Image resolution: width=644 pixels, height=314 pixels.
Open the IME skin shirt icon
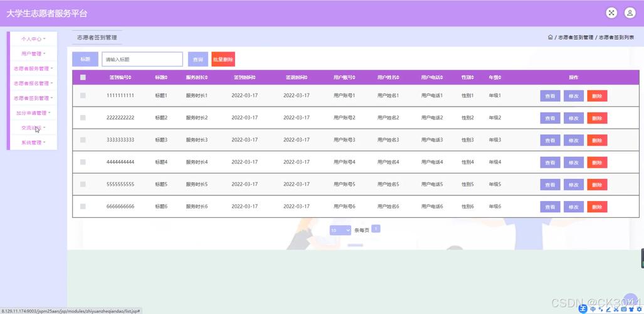[x=631, y=309]
